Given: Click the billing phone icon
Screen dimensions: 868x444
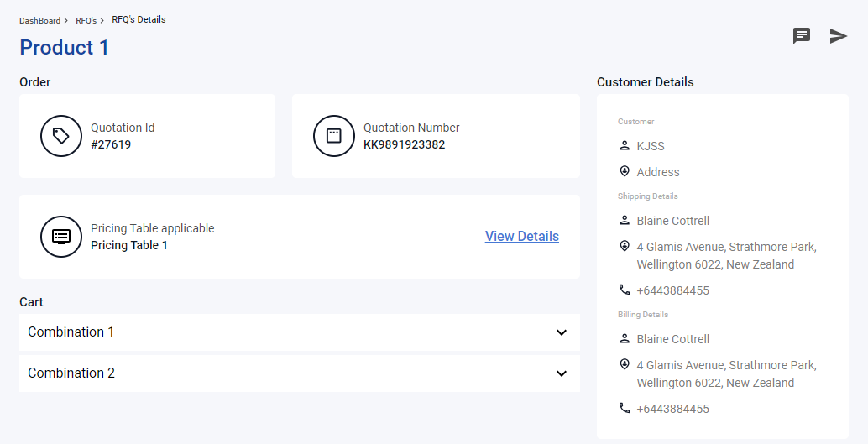Looking at the screenshot, I should coord(625,408).
